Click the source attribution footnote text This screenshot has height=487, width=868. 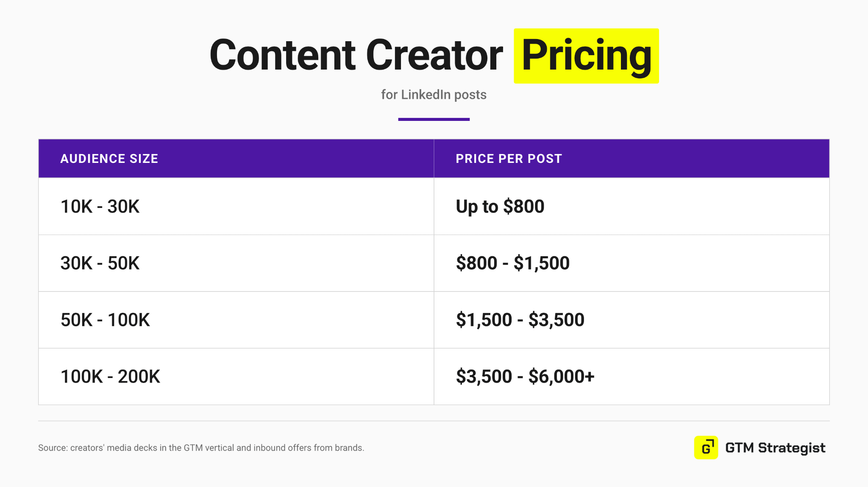click(x=201, y=448)
